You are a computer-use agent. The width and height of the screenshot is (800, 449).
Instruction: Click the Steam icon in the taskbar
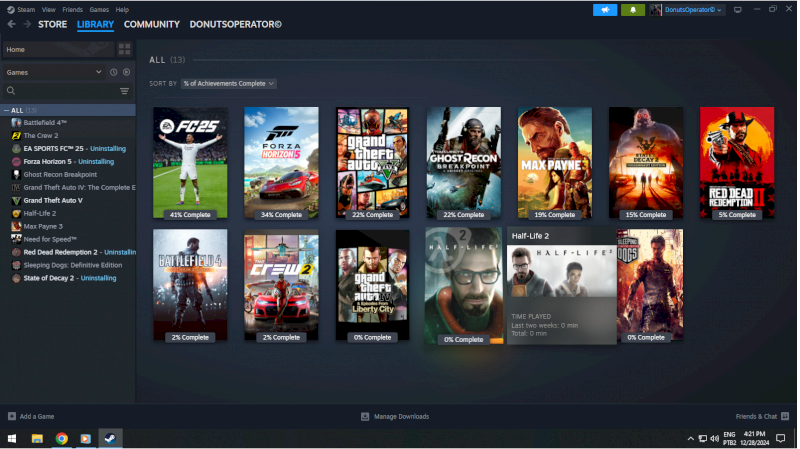click(x=110, y=438)
